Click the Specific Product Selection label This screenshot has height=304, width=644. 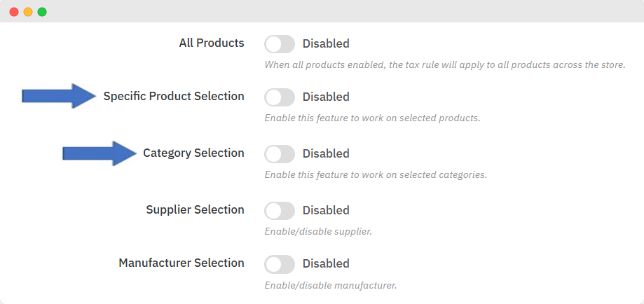174,97
